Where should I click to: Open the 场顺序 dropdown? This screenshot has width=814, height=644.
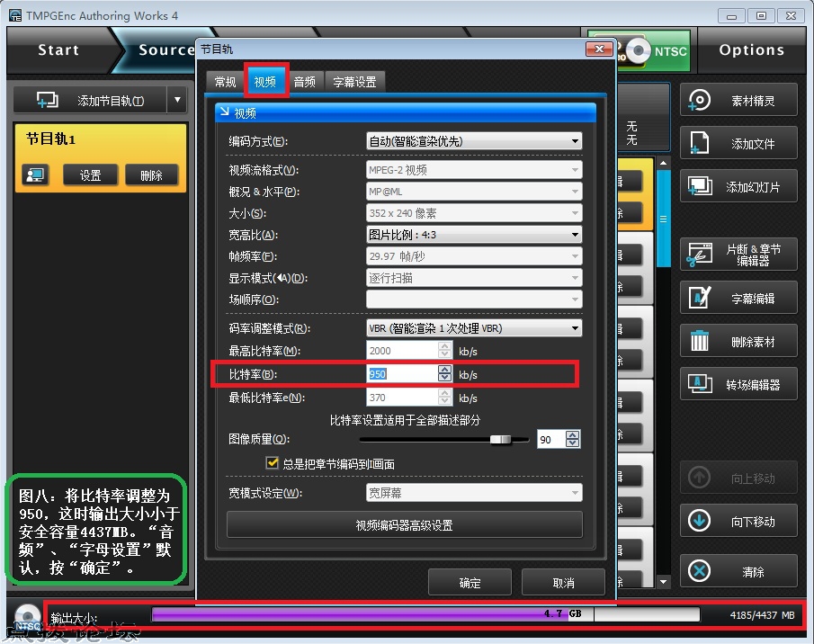click(474, 299)
